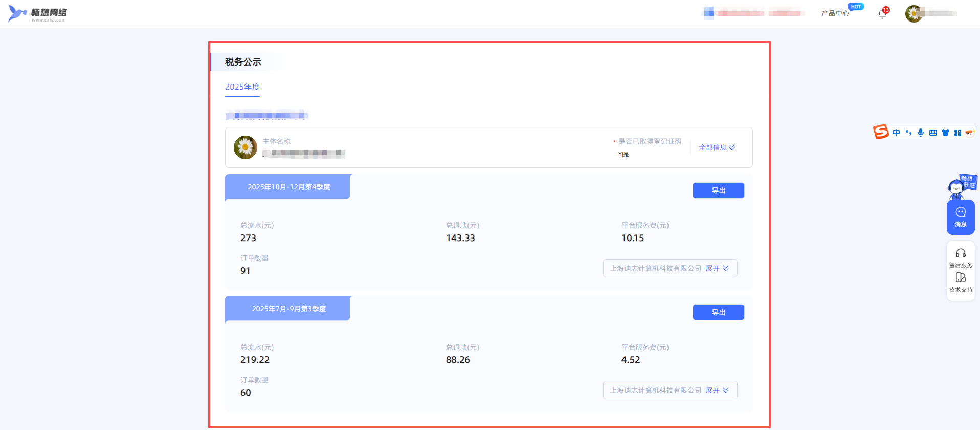
Task: Export the October-December Q4 data
Action: [718, 190]
